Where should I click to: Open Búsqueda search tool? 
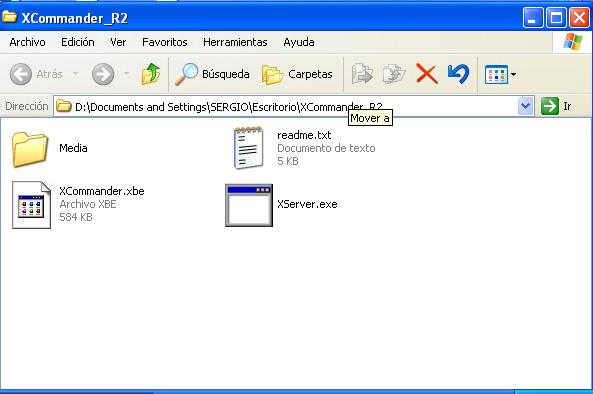[212, 74]
